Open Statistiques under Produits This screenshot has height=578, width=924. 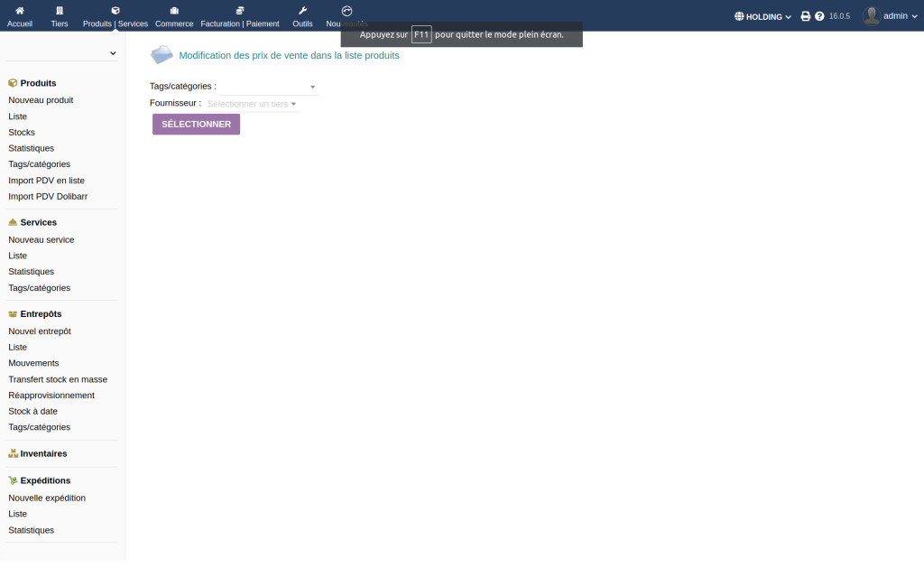(32, 148)
